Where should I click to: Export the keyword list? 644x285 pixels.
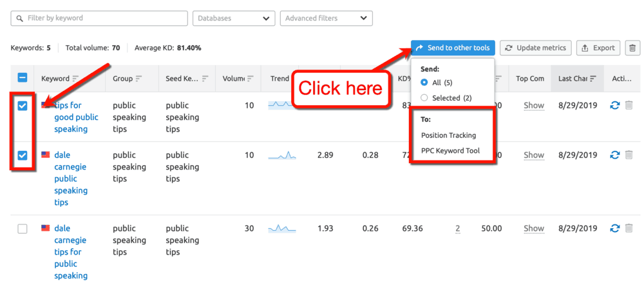(598, 48)
